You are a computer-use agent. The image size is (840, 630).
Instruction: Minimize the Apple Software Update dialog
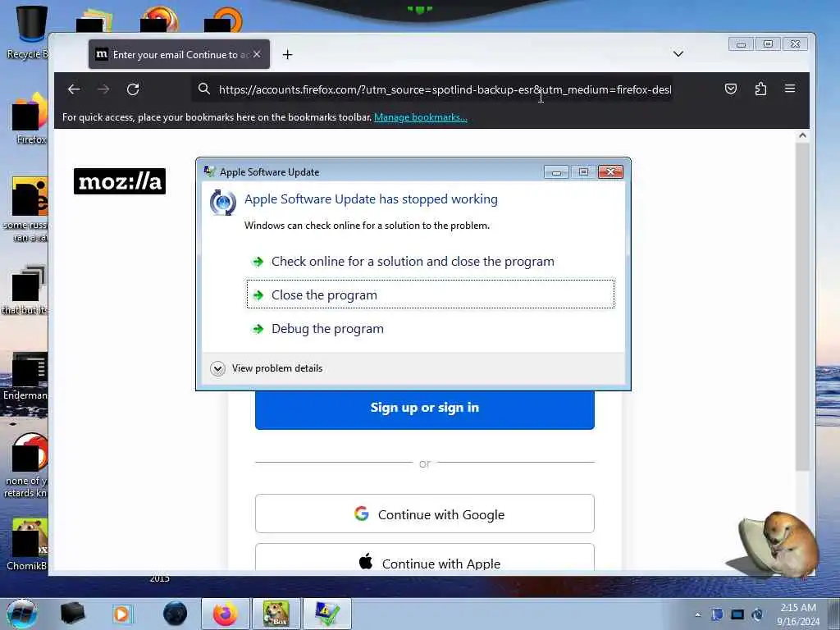coord(556,172)
